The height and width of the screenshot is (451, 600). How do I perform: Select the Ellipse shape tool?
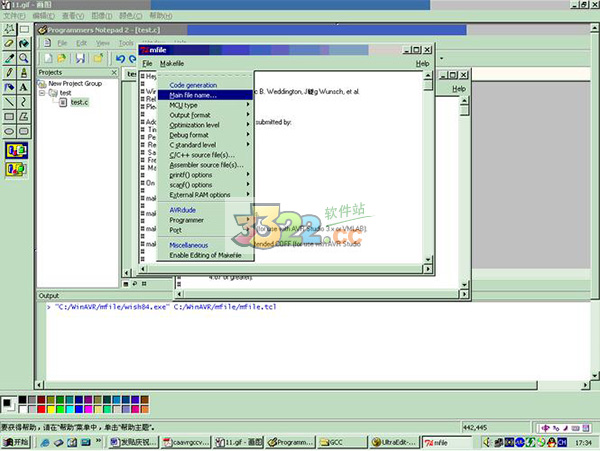click(x=9, y=130)
